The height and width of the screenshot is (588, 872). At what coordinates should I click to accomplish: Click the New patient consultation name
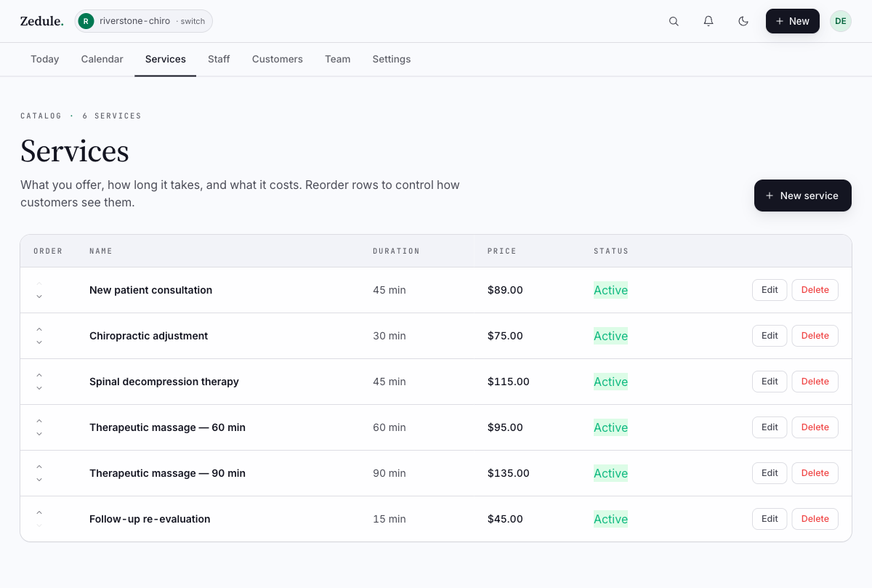(151, 290)
